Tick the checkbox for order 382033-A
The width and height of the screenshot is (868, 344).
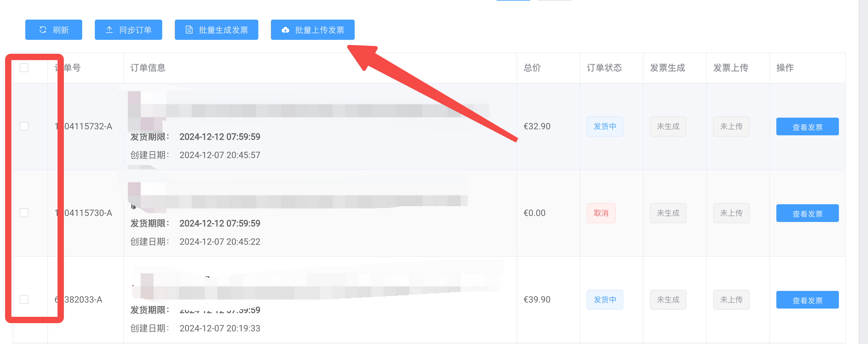click(x=24, y=299)
